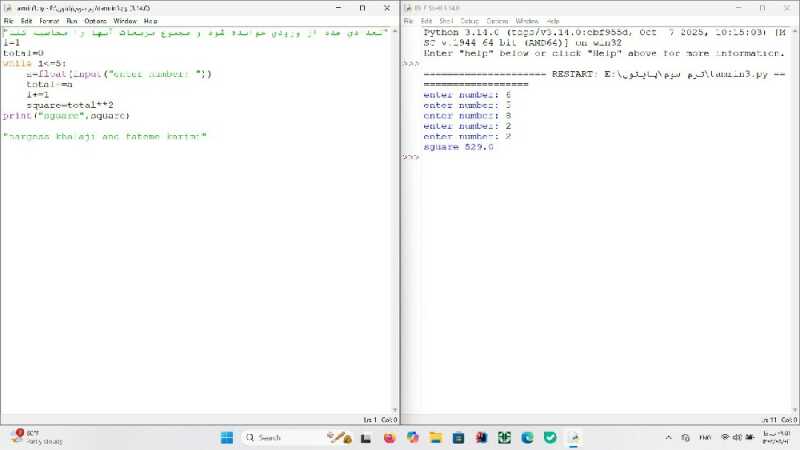
Task: Click the Python IDLE taskbar icon
Action: [x=574, y=438]
